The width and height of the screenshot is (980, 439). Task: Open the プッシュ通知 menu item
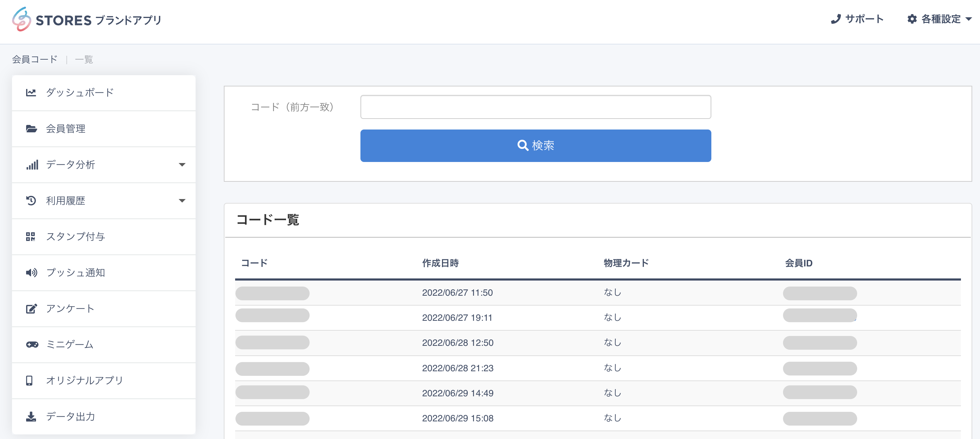tap(75, 272)
